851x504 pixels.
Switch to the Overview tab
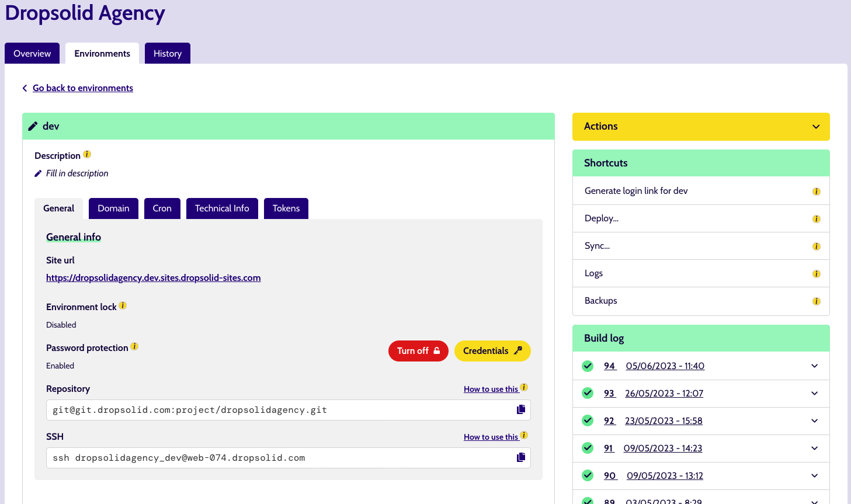click(32, 53)
